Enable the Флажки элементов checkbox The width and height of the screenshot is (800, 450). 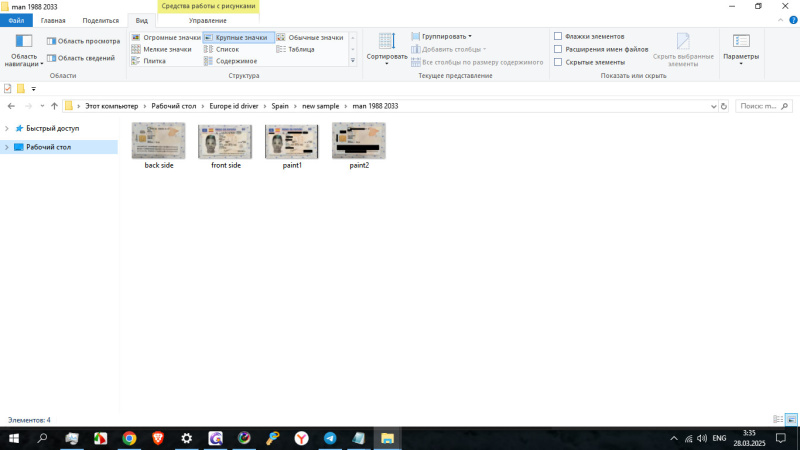coord(558,36)
